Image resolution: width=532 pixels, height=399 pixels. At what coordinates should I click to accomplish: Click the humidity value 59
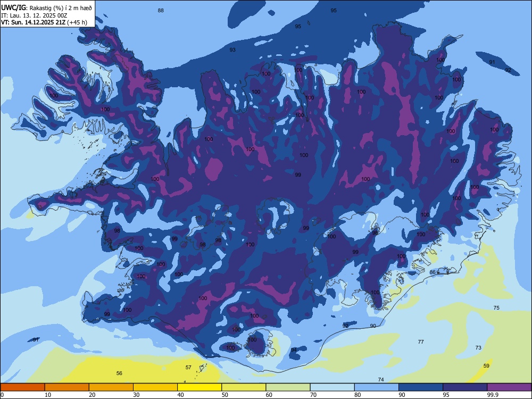487,366
